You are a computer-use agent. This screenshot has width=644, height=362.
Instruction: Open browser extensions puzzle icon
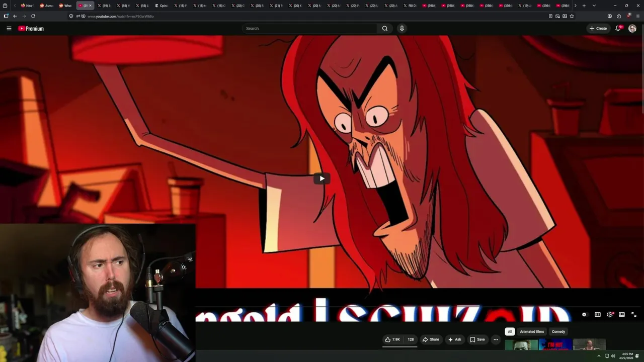coord(619,16)
